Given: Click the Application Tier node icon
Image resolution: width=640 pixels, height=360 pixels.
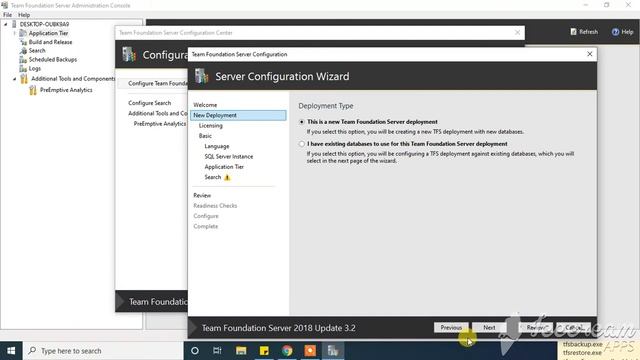Looking at the screenshot, I should (23, 33).
